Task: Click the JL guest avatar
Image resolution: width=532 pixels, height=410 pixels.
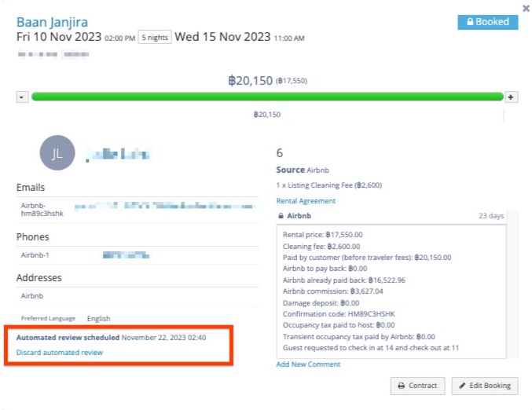Action: click(57, 153)
